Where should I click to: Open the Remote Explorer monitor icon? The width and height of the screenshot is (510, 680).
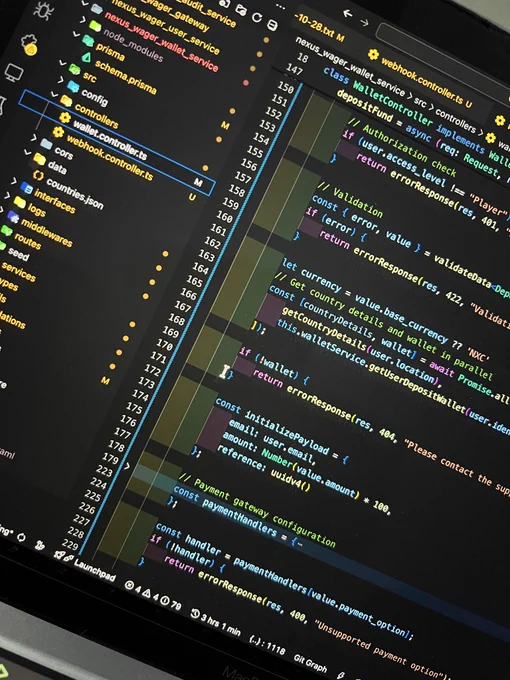14,72
